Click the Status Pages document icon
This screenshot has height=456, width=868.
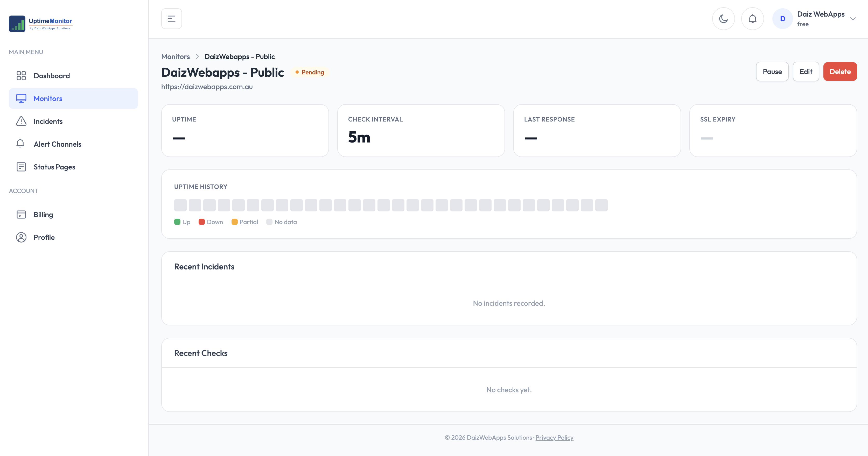point(21,167)
